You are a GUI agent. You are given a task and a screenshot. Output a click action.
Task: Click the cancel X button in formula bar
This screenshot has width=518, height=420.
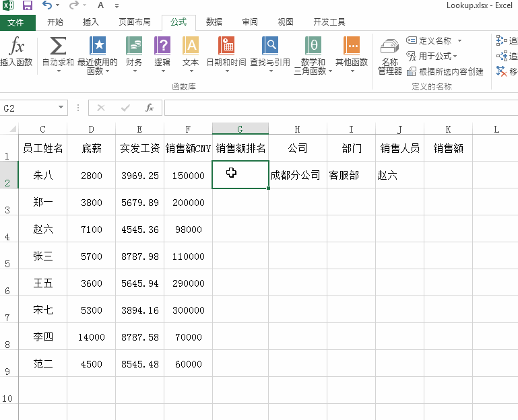pyautogui.click(x=101, y=108)
